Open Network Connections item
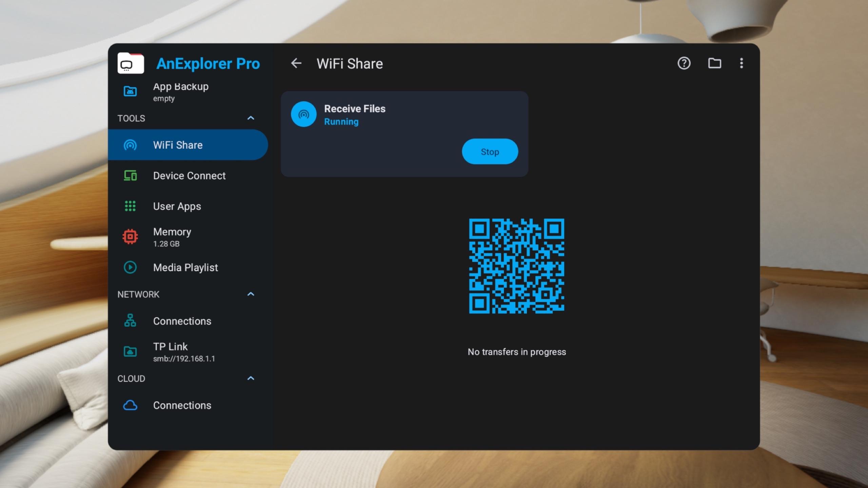This screenshot has height=488, width=868. 182,321
